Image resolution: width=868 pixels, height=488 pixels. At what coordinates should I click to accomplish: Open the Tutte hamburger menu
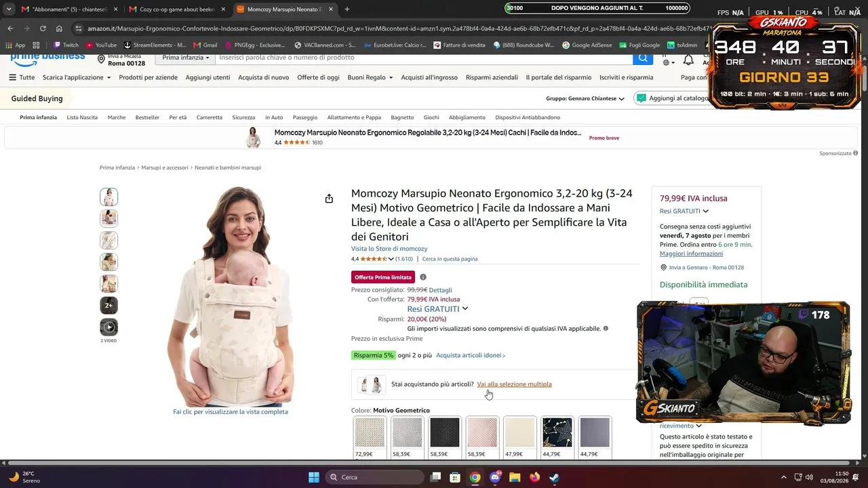pos(22,77)
